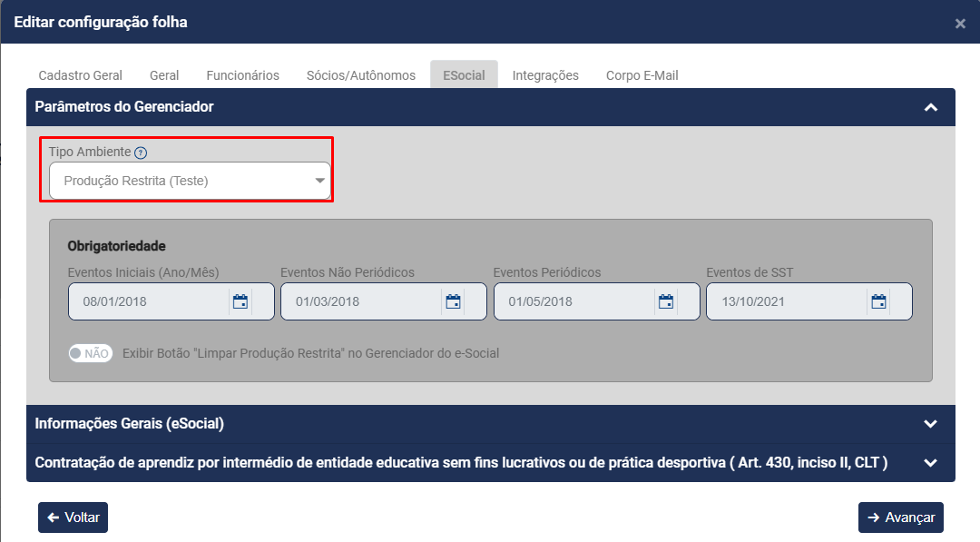Open the Funcionários tab

point(242,75)
